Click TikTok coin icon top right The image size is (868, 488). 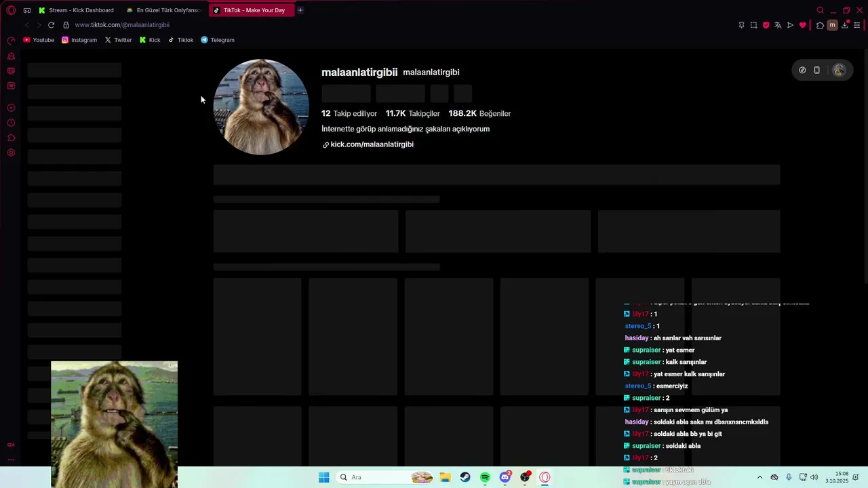point(802,70)
